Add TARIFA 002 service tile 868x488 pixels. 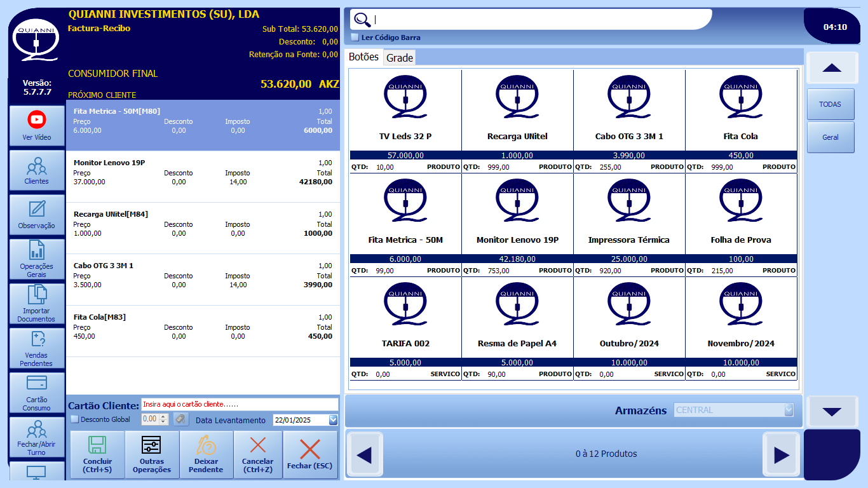pos(405,328)
